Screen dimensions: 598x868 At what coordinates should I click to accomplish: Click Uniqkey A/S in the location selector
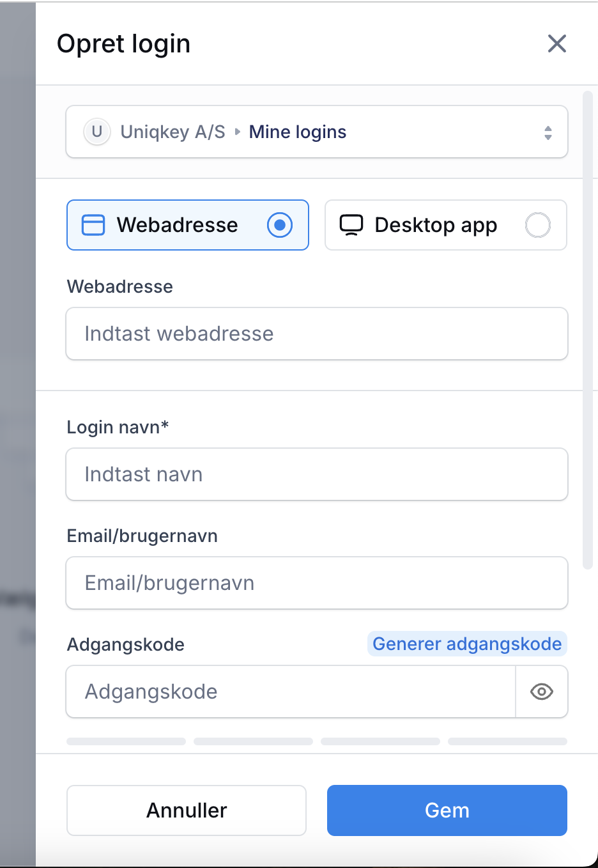[172, 132]
